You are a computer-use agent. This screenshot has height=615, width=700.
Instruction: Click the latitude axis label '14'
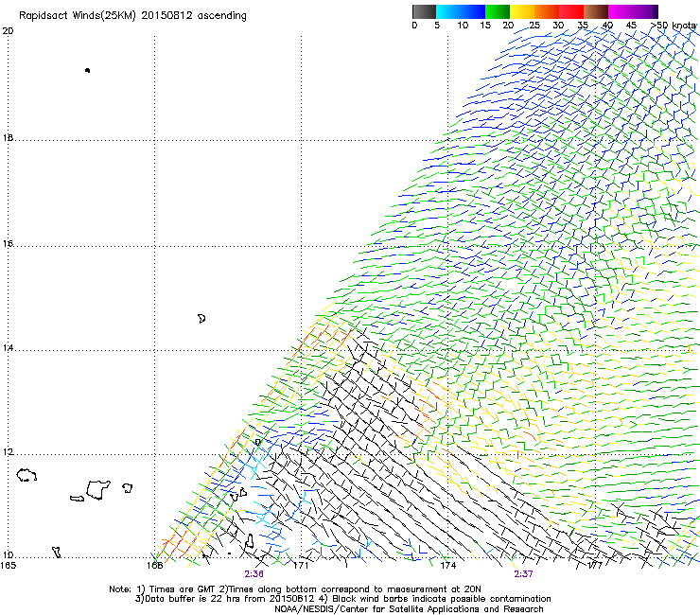tap(8, 347)
